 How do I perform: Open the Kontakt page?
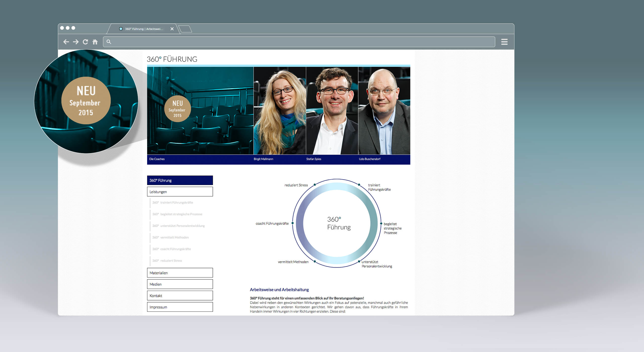[180, 296]
